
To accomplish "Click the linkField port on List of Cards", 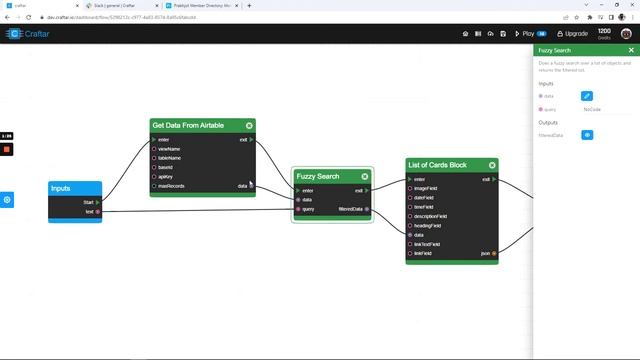I will point(410,253).
